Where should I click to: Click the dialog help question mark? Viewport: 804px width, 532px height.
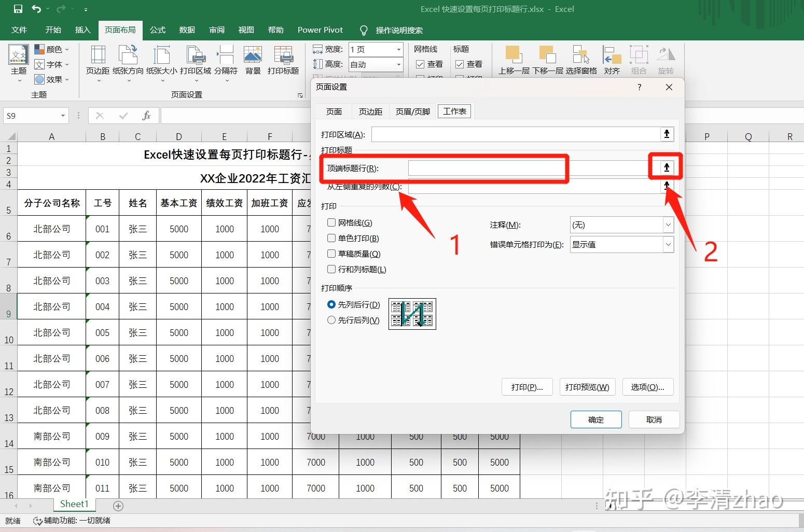639,87
